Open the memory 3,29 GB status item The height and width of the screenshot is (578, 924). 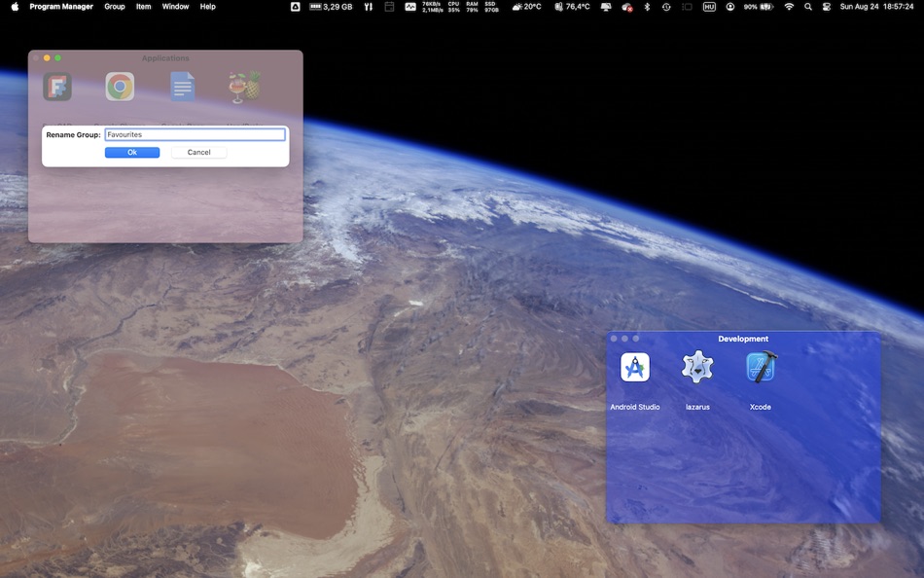click(331, 7)
